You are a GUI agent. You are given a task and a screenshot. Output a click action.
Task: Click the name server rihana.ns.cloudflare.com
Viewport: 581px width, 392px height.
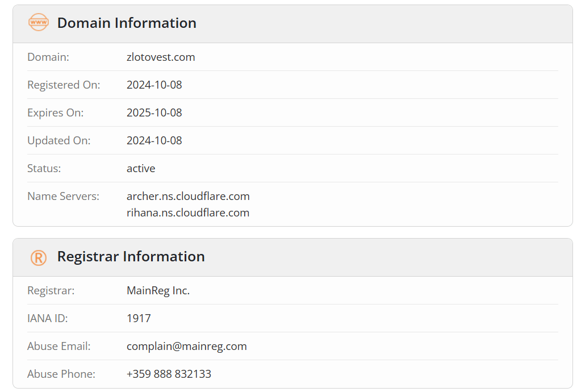pos(188,212)
